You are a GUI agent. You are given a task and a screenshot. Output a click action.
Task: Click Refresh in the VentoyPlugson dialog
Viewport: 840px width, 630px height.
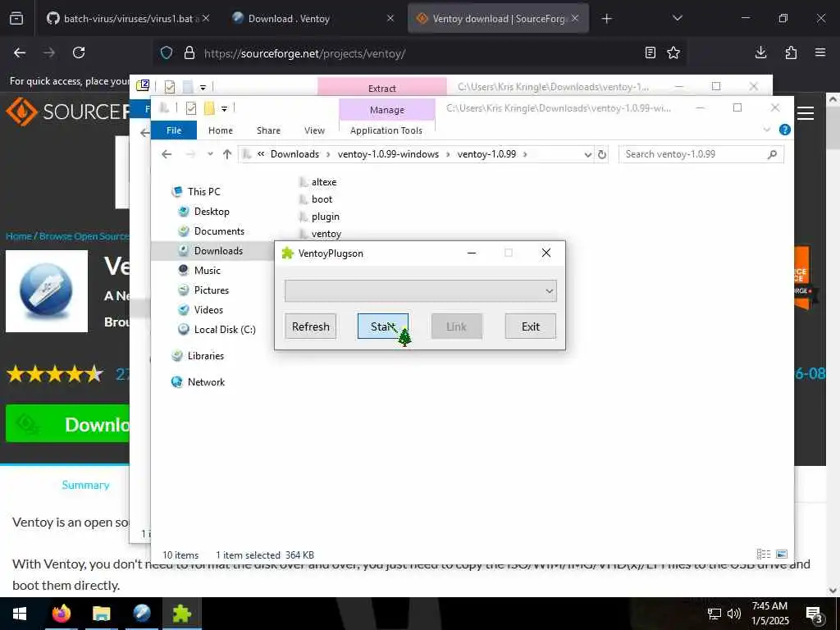(x=310, y=326)
